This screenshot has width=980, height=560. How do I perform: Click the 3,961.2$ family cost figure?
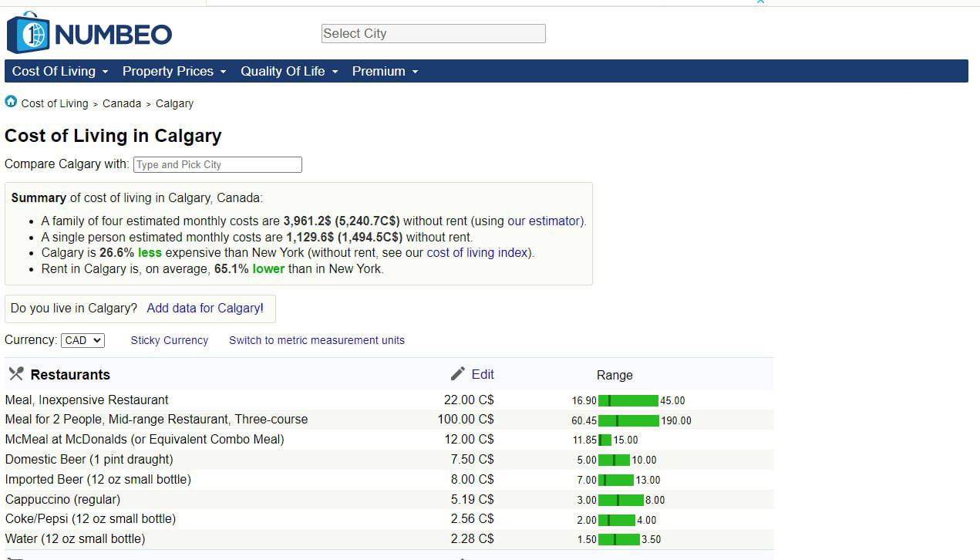click(x=308, y=221)
